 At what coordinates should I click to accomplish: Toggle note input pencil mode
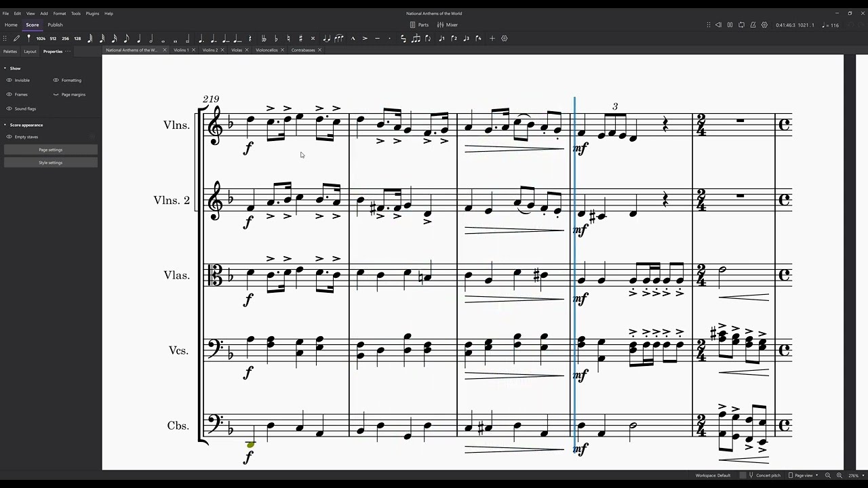pyautogui.click(x=16, y=39)
